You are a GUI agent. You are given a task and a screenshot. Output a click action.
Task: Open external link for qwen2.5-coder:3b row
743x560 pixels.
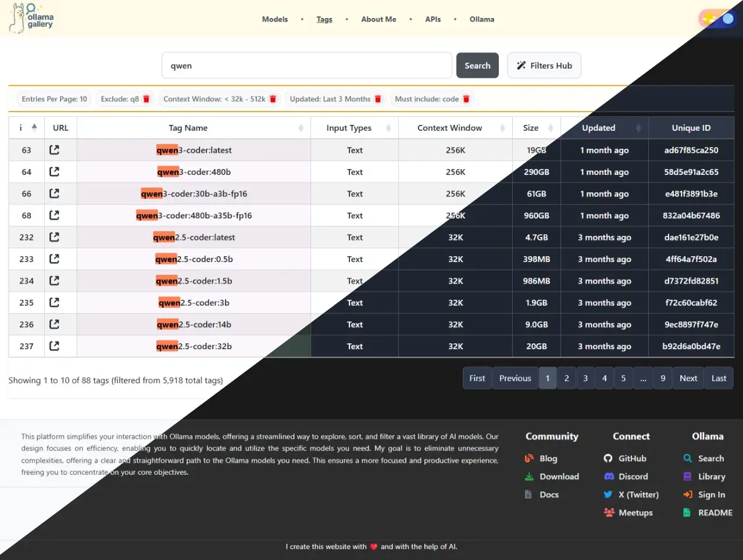[54, 302]
